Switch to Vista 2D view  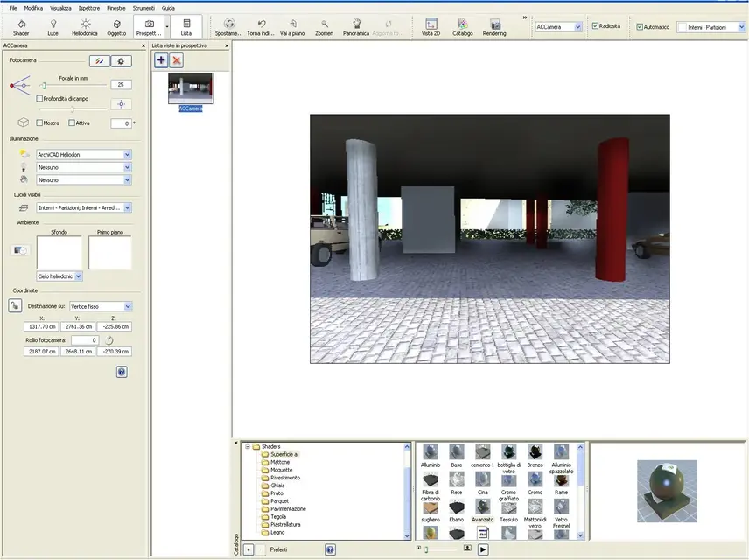430,26
